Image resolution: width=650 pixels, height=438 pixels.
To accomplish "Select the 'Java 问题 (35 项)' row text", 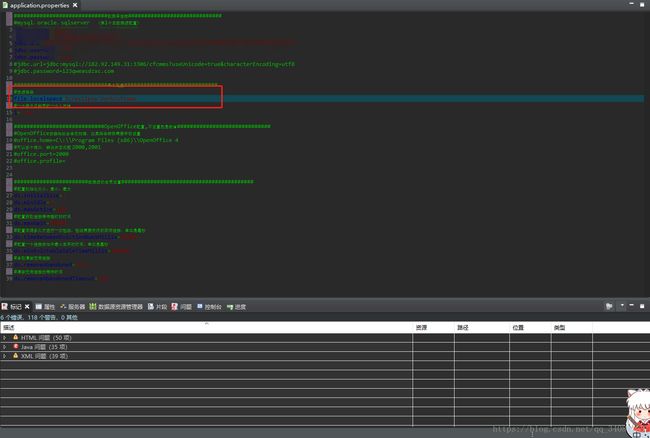I will click(x=44, y=347).
